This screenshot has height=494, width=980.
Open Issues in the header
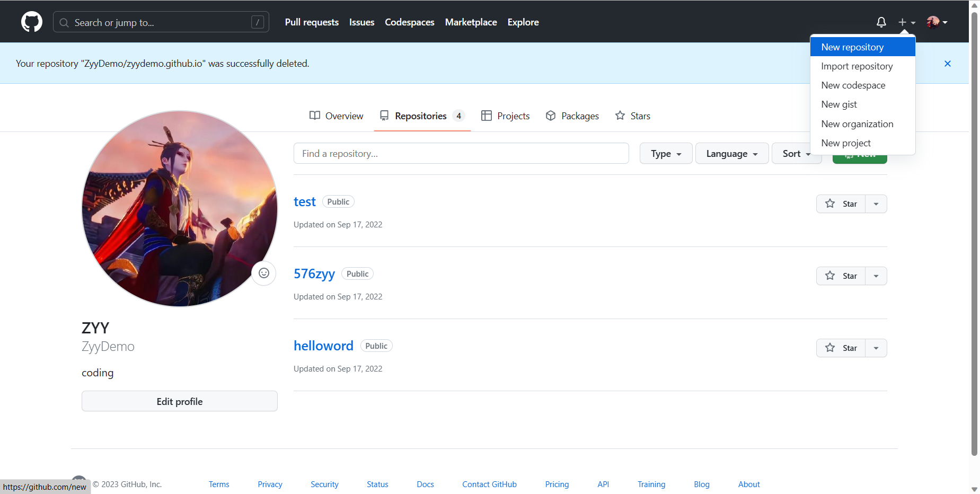(x=362, y=22)
